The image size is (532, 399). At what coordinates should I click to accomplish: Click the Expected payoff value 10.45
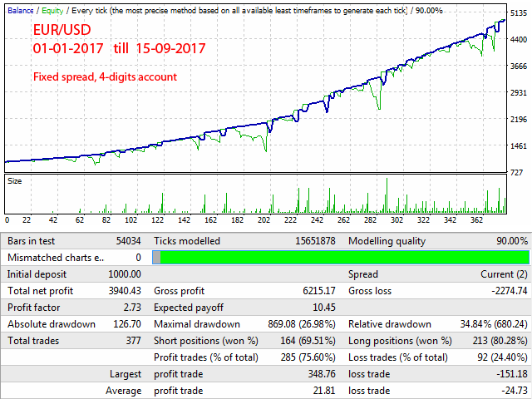[324, 308]
